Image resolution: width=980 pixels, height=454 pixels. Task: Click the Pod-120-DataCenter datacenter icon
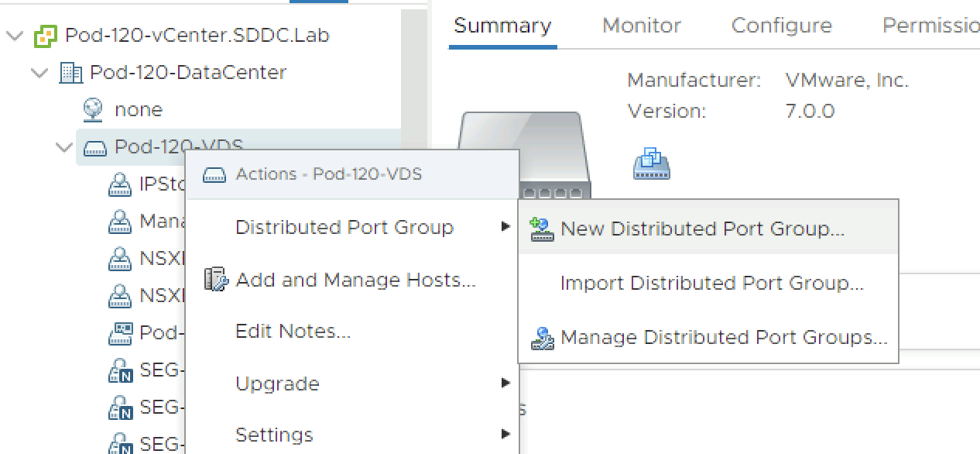[71, 73]
